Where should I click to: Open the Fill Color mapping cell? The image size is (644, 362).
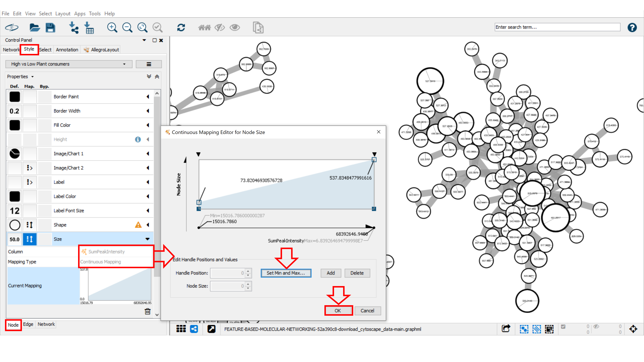[30, 125]
